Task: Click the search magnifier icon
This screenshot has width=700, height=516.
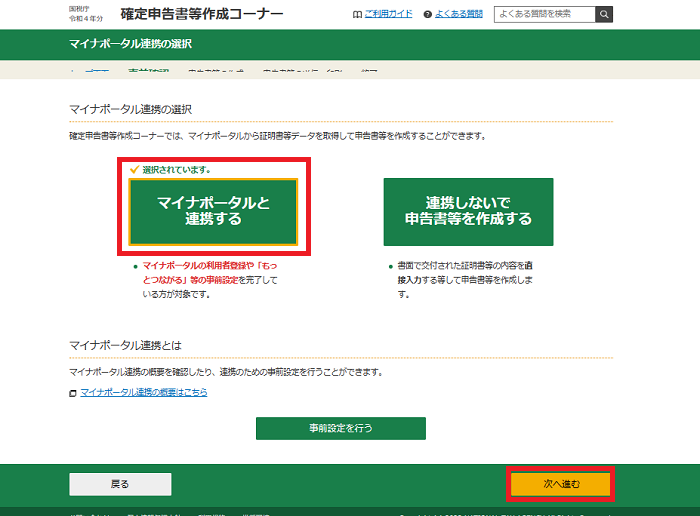Action: (x=603, y=14)
